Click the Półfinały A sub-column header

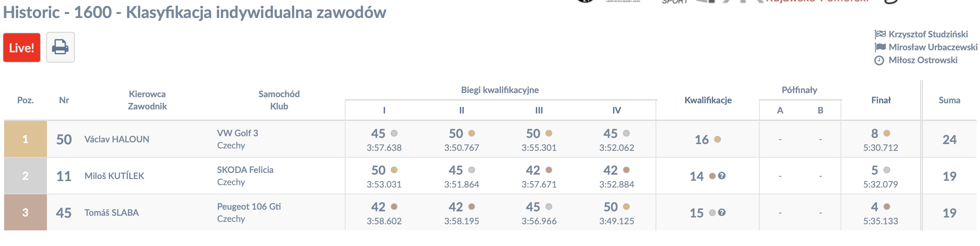click(x=780, y=110)
